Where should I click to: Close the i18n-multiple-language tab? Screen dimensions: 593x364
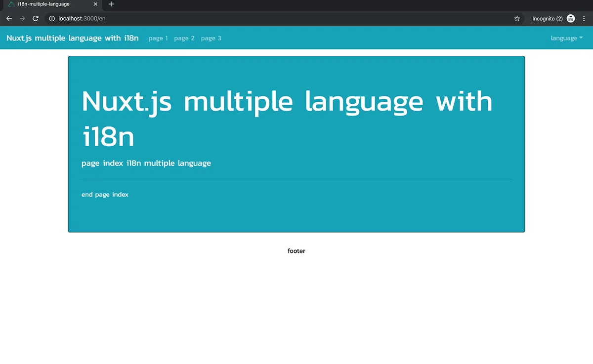tap(96, 4)
